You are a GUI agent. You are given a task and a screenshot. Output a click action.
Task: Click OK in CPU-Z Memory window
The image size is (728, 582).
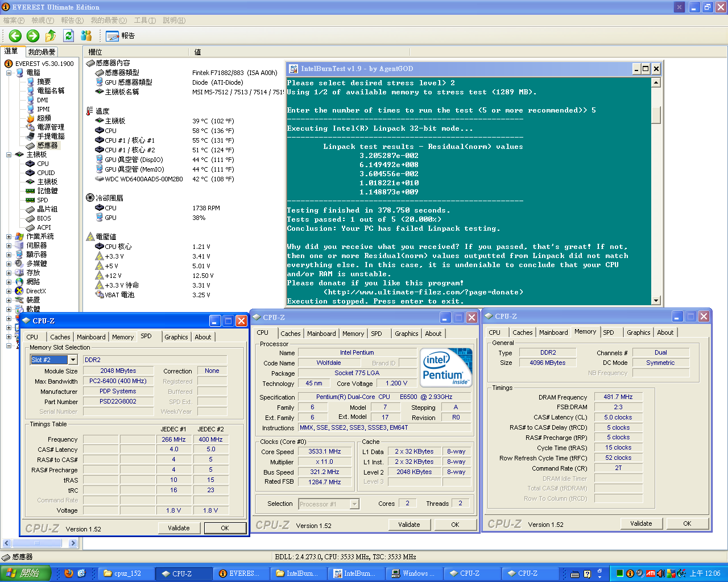[x=687, y=523]
